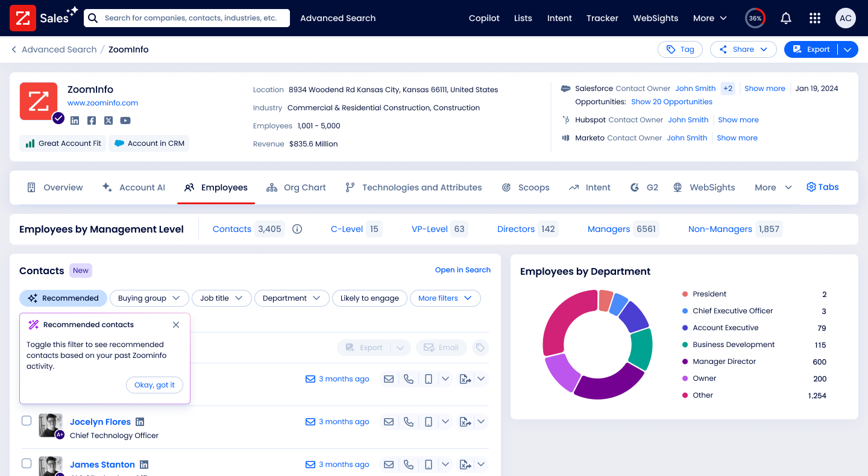Go back with Advanced Search breadcrumb arrow
Screen dimensions: 868x476
[14, 49]
